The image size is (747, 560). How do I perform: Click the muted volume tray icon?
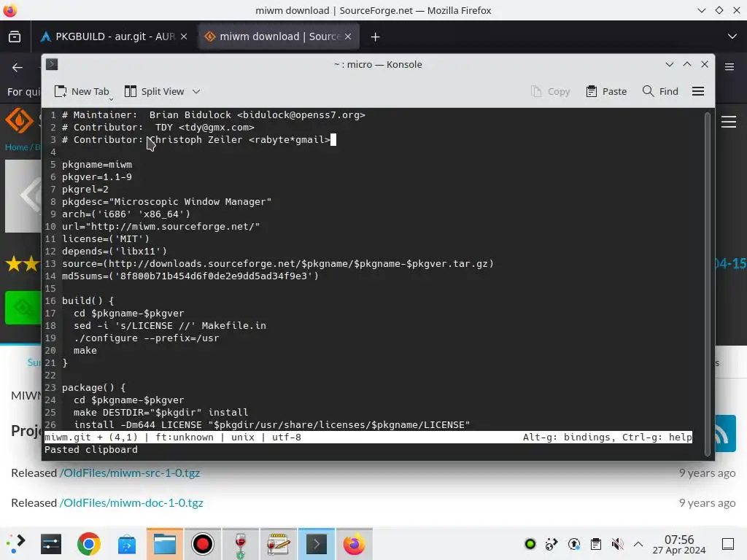click(x=617, y=544)
